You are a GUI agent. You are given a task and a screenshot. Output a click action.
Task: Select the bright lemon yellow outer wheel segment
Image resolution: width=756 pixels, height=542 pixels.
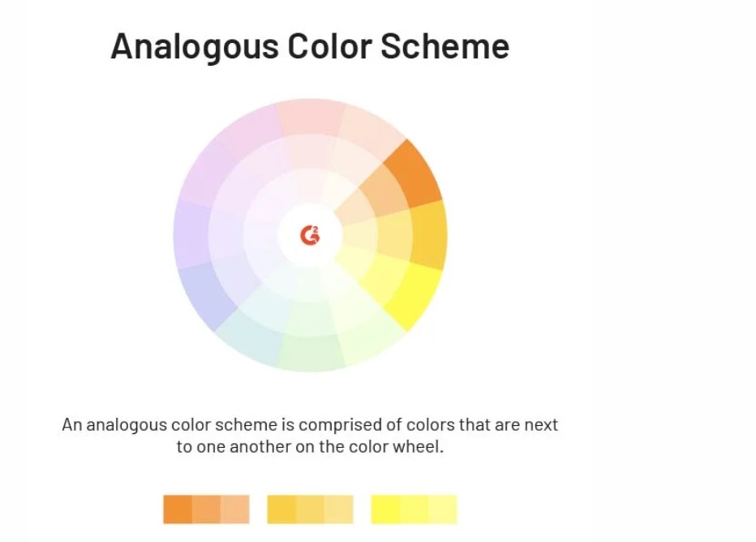coord(415,295)
